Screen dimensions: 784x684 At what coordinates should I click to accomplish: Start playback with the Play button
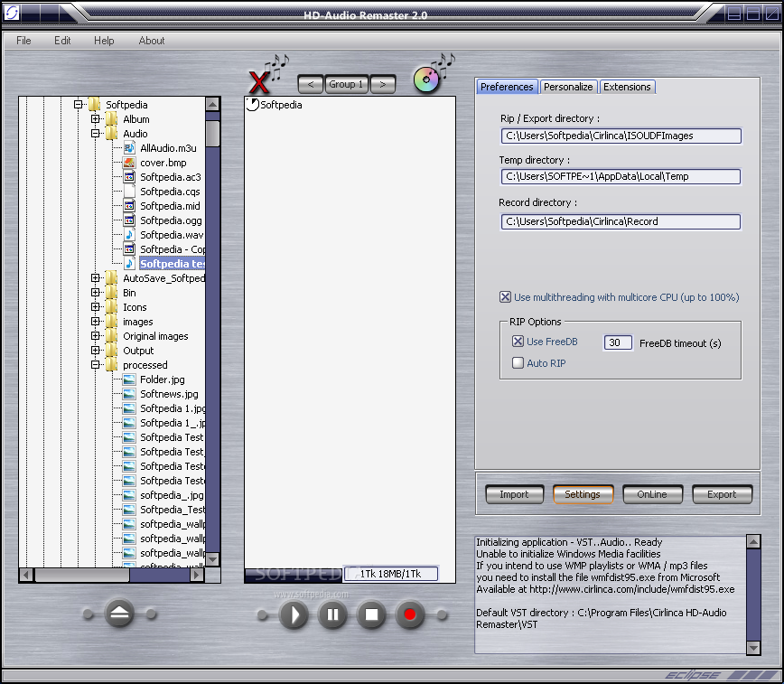[x=294, y=614]
